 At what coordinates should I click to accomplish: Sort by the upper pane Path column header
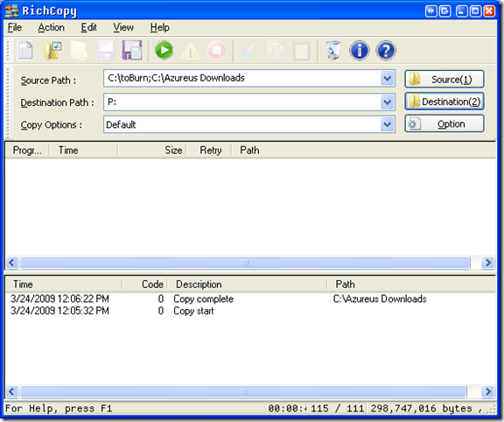(363, 151)
